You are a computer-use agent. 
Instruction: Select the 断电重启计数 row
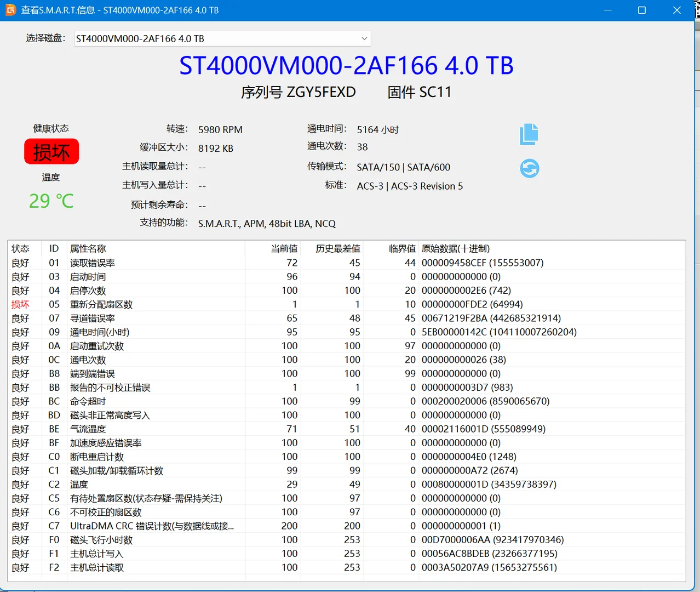click(x=347, y=457)
